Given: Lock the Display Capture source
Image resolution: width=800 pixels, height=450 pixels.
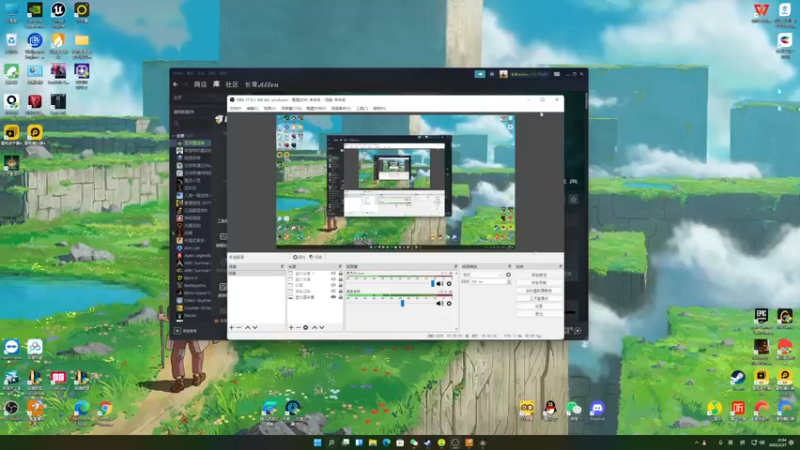Looking at the screenshot, I should 341,297.
